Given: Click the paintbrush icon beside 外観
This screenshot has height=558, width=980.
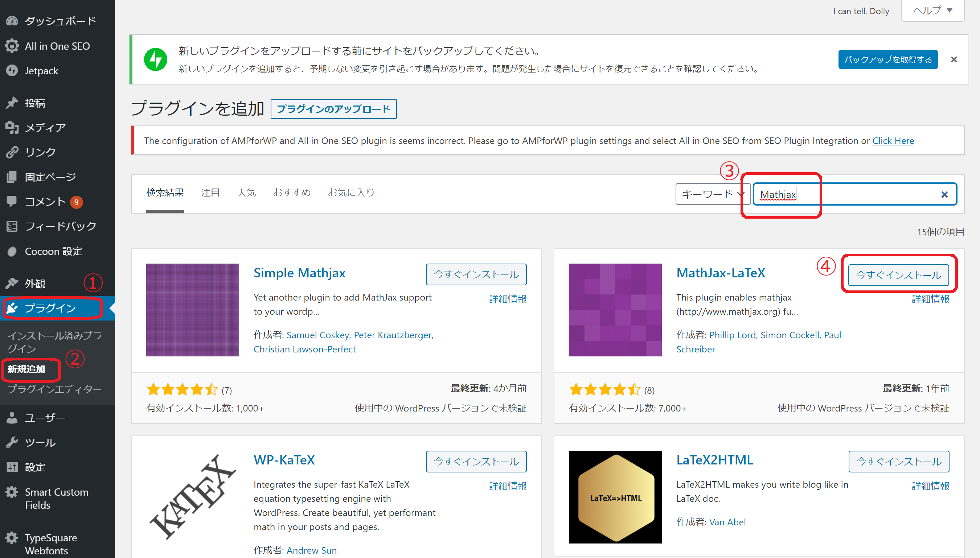Looking at the screenshot, I should click(12, 283).
